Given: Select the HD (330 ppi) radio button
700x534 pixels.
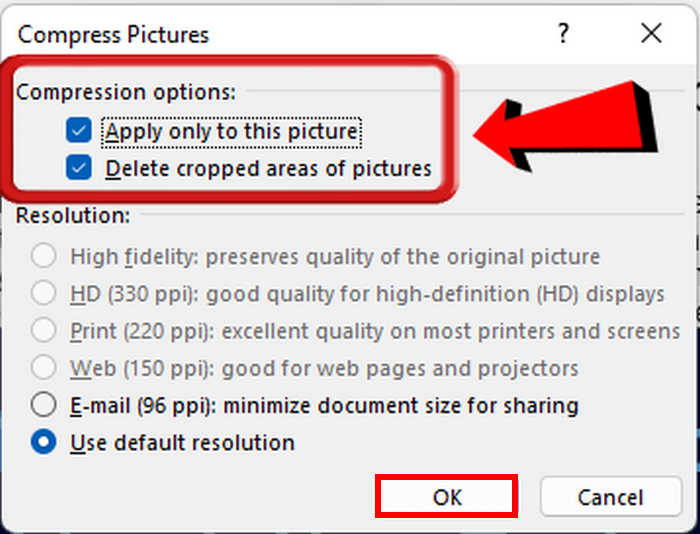Looking at the screenshot, I should point(43,293).
